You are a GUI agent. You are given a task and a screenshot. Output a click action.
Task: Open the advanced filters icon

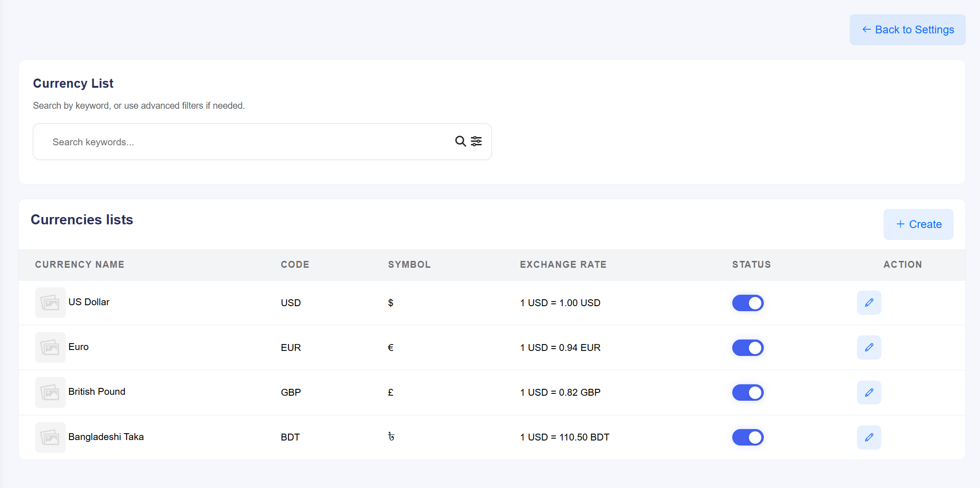pyautogui.click(x=476, y=141)
